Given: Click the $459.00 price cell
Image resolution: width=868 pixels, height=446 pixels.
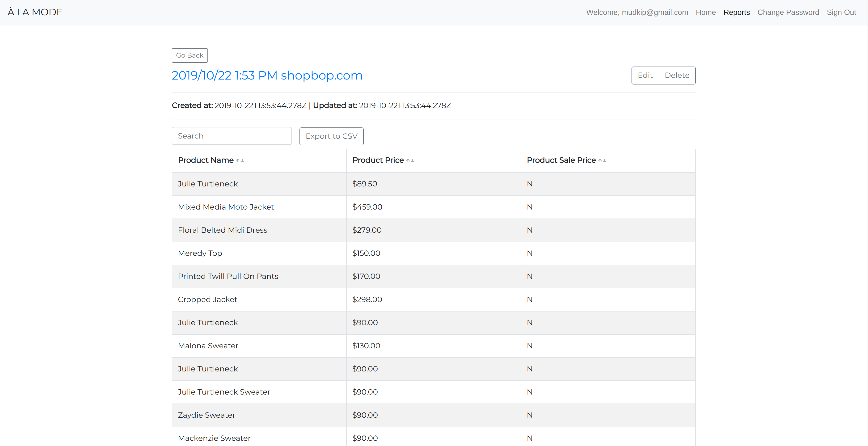Looking at the screenshot, I should (x=433, y=207).
